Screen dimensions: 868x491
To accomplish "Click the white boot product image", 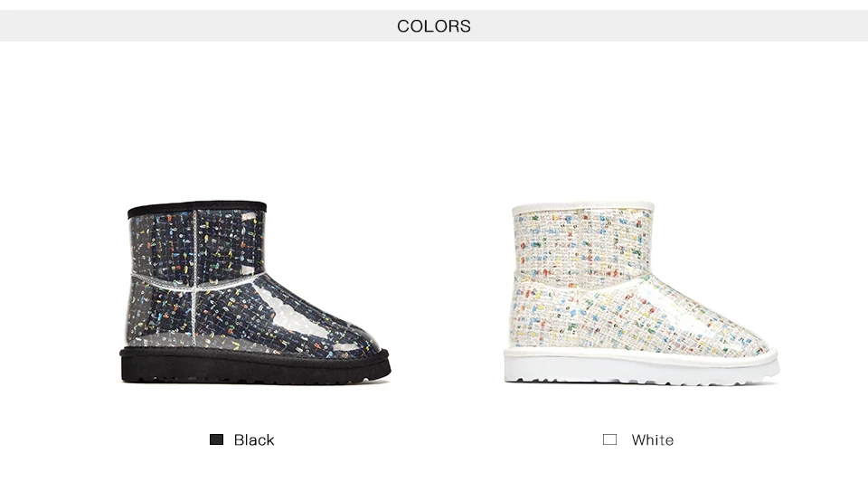I will pos(642,292).
